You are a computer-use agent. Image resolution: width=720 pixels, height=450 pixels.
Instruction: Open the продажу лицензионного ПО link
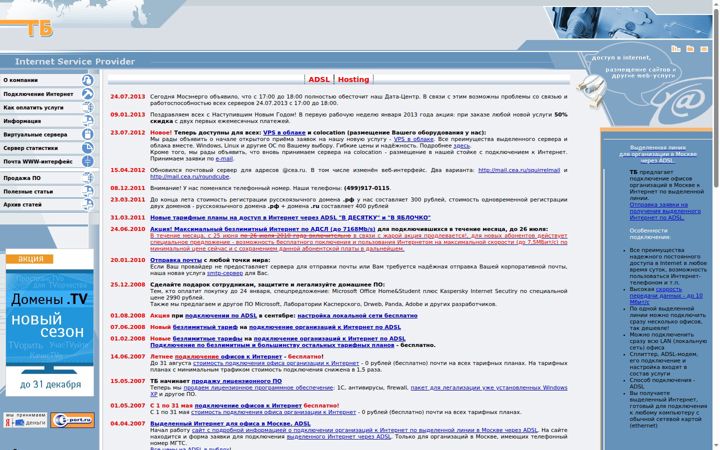point(236,381)
